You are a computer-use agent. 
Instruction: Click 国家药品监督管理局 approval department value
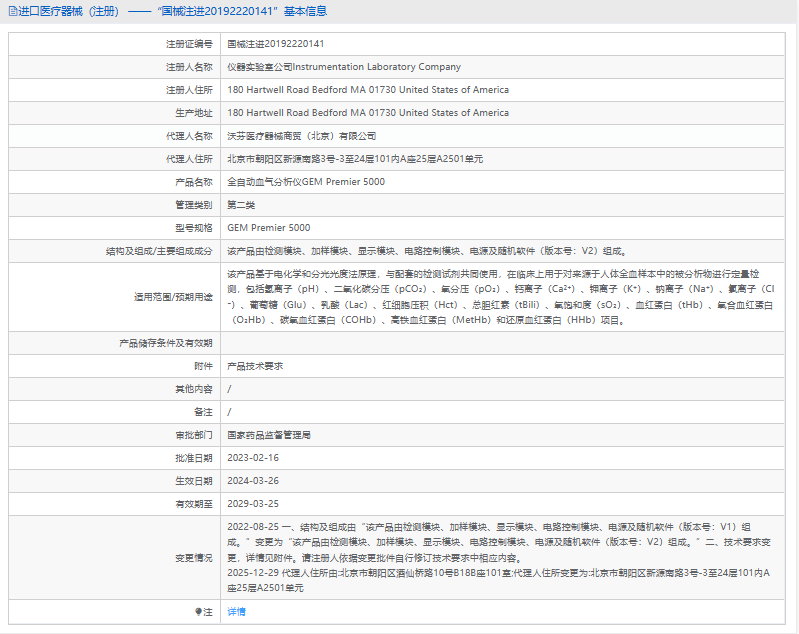(269, 435)
